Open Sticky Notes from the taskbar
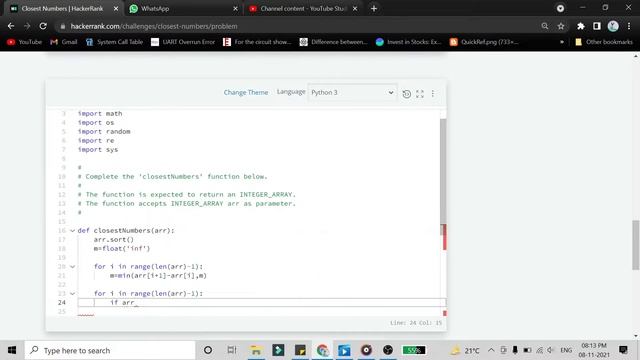Screen dimensions: 640x360 tap(300, 350)
